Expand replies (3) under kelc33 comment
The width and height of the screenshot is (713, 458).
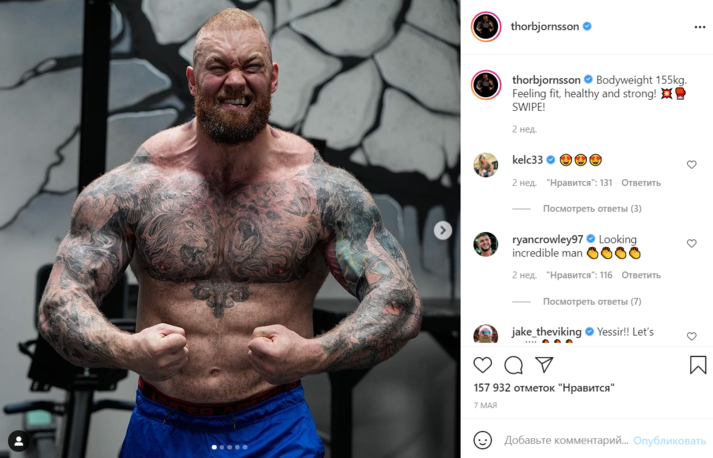(592, 209)
